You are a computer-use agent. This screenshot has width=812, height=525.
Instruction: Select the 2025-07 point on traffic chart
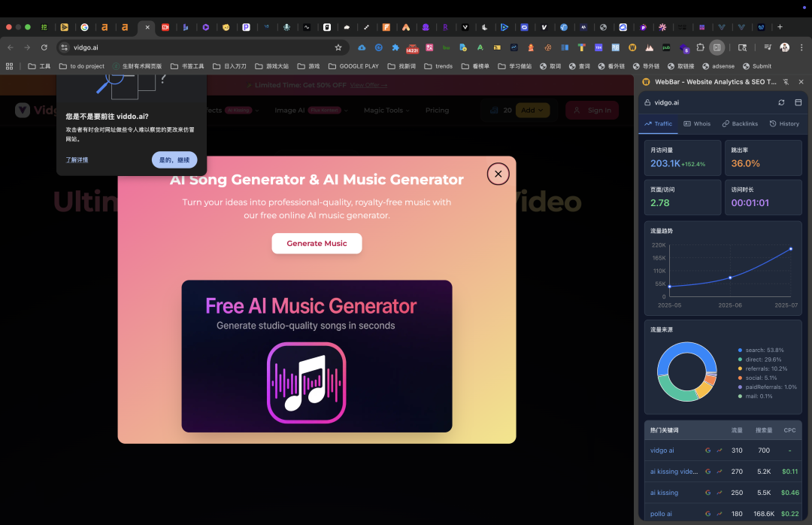click(x=791, y=249)
